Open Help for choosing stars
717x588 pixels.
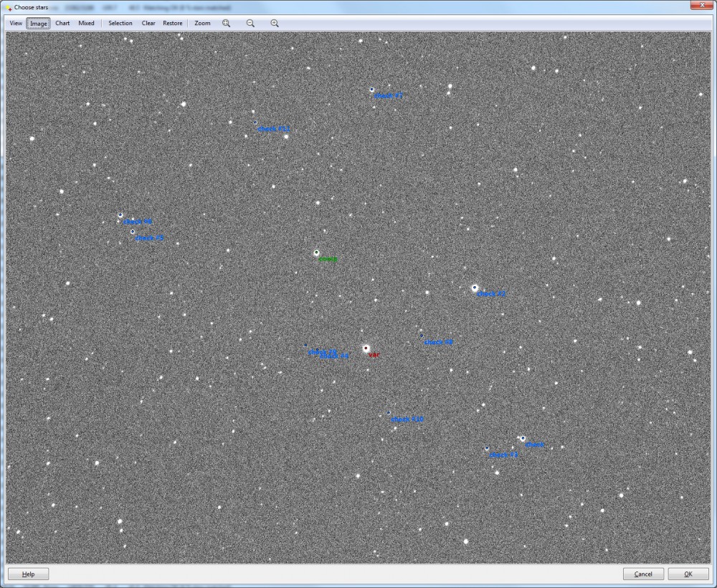tap(29, 574)
